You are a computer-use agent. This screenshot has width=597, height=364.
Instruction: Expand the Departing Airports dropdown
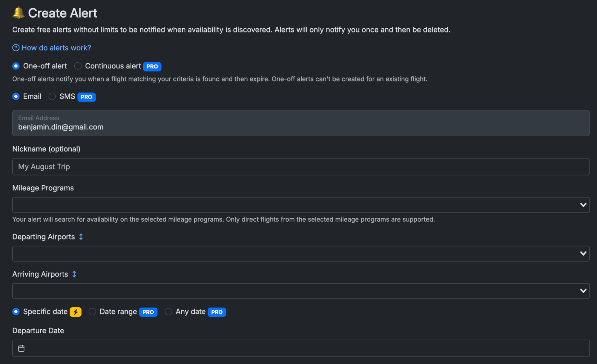click(300, 254)
